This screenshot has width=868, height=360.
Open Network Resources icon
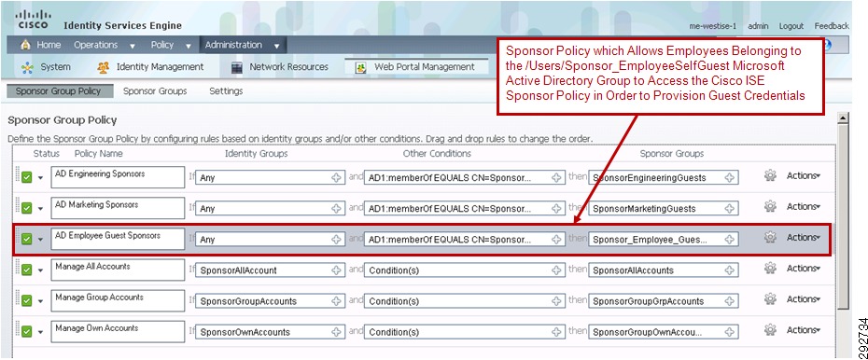coord(237,67)
